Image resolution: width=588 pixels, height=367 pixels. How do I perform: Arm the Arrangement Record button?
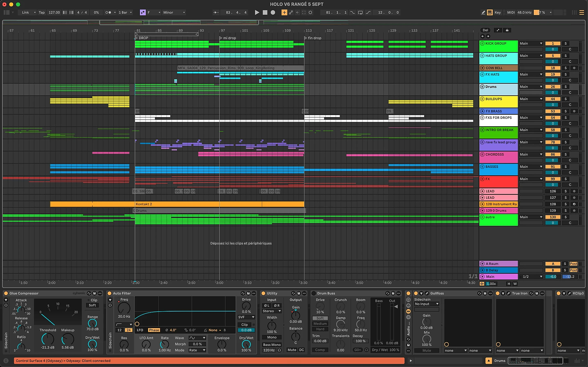pyautogui.click(x=273, y=12)
